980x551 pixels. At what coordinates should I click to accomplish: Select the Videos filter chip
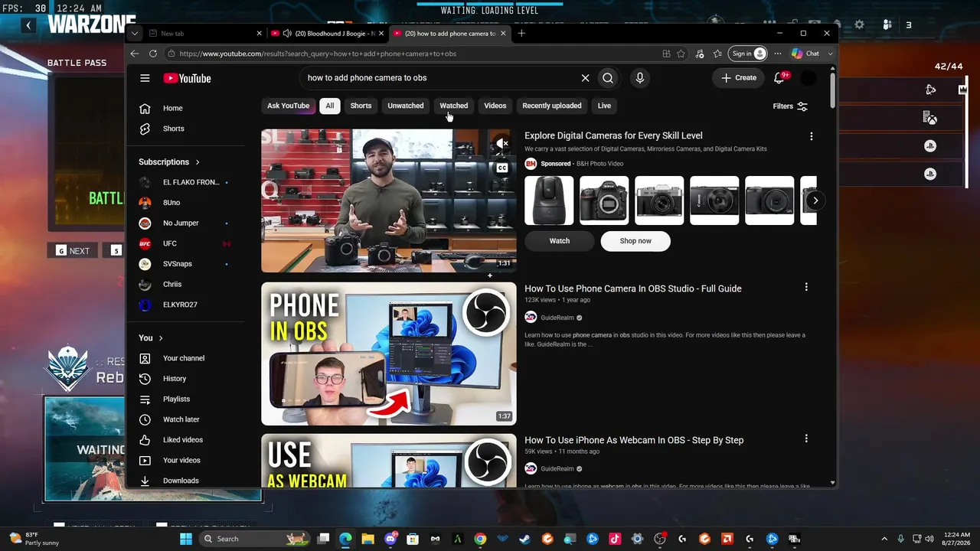(x=495, y=106)
